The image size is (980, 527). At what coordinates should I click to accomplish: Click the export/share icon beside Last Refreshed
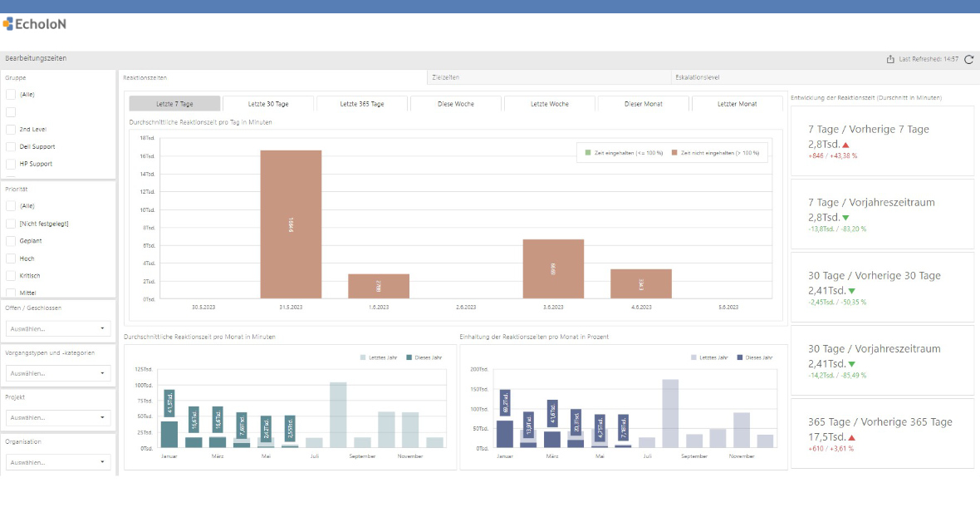[x=890, y=60]
